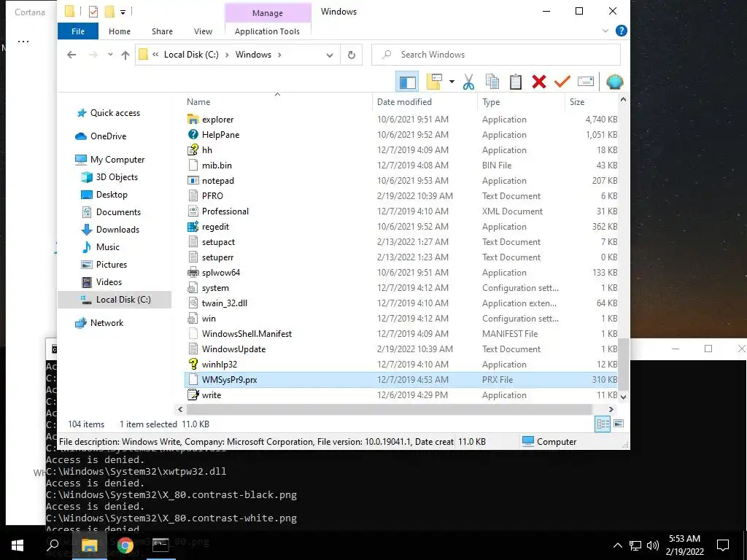The image size is (747, 560).
Task: Select the HelpPane application icon
Action: (193, 135)
